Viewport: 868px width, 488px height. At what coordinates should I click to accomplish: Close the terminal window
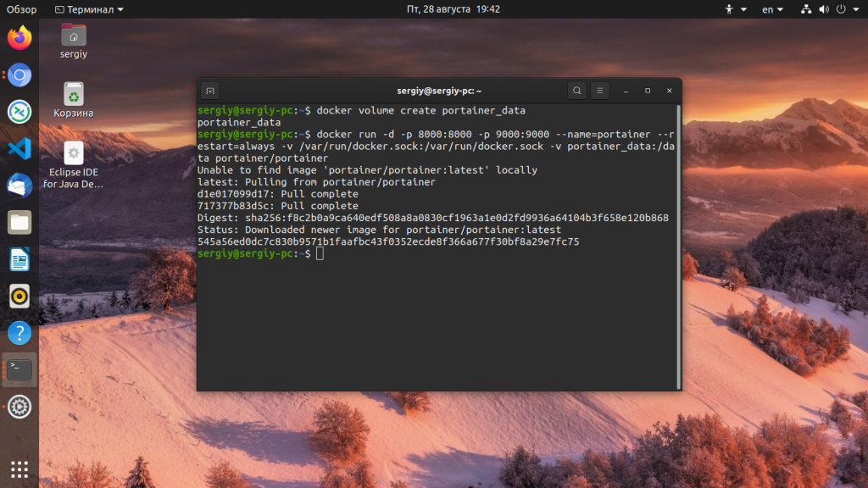[x=669, y=91]
